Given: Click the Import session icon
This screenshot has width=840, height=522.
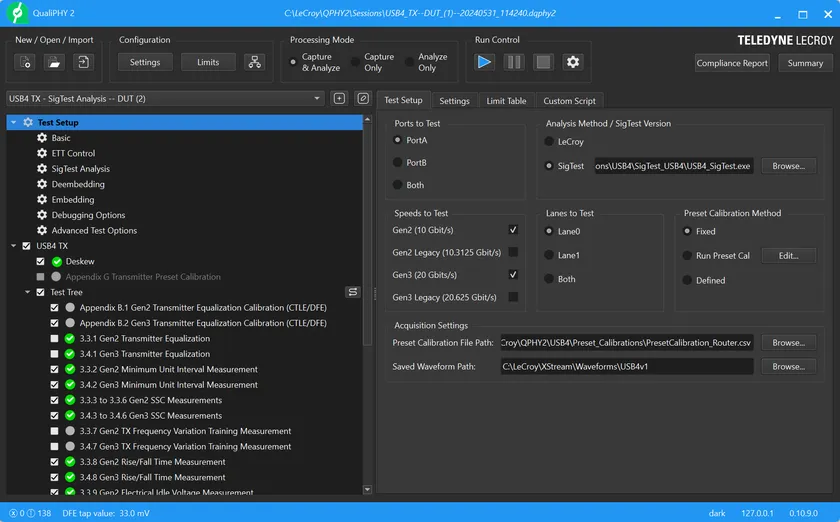Looking at the screenshot, I should tap(83, 62).
